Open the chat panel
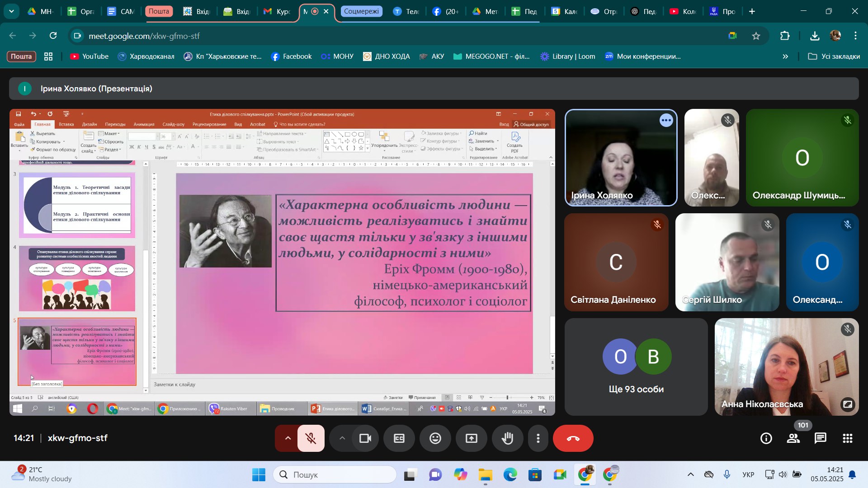The height and width of the screenshot is (488, 868). [x=821, y=438]
